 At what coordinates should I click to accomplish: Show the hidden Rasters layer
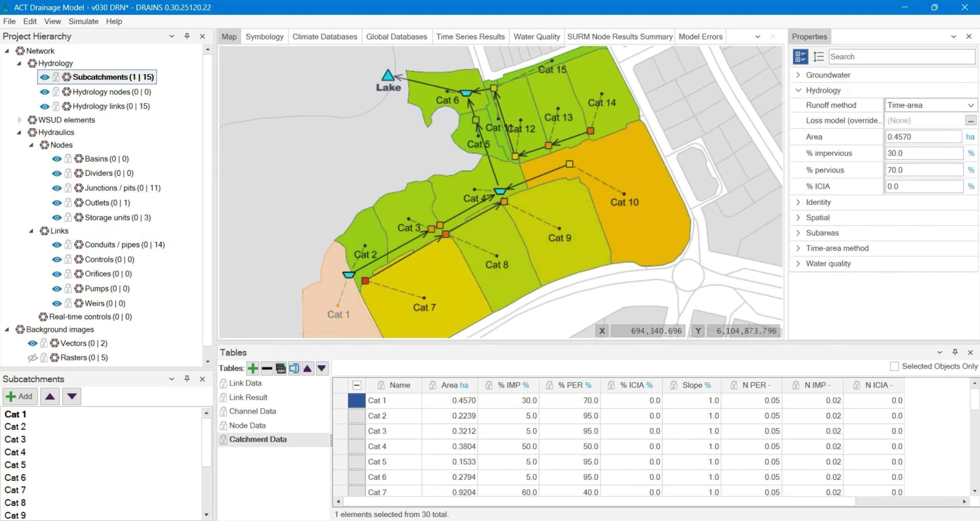point(33,358)
